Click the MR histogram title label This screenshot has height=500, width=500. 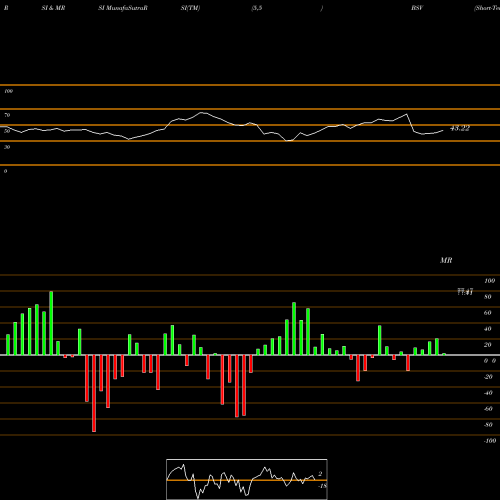(x=446, y=260)
